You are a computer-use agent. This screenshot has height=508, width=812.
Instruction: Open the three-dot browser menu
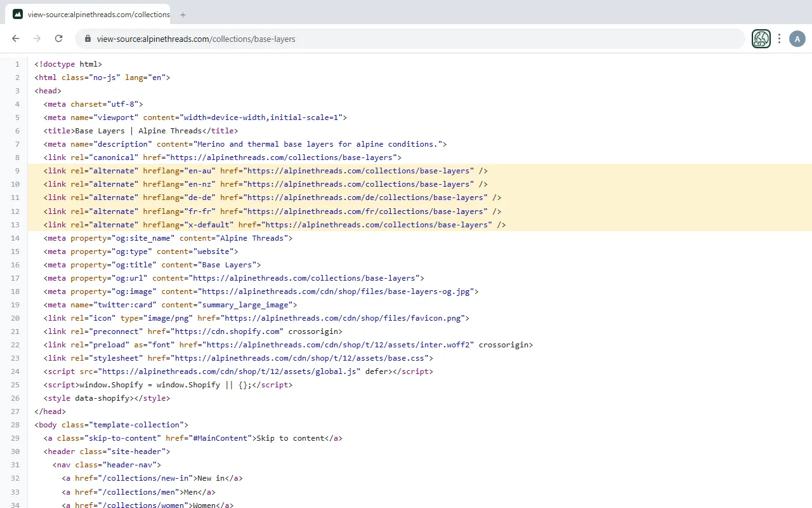[x=779, y=39]
